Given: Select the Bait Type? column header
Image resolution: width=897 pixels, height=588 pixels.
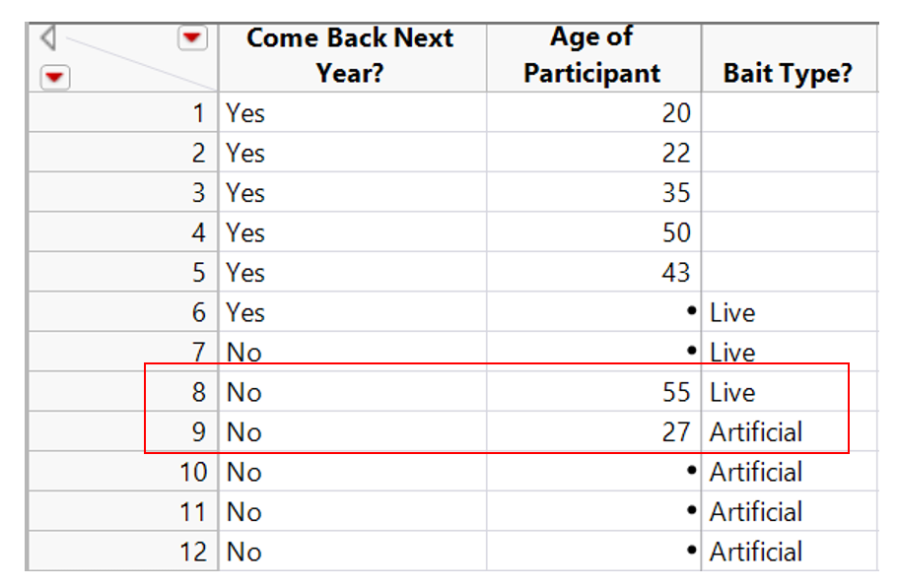Looking at the screenshot, I should (788, 73).
